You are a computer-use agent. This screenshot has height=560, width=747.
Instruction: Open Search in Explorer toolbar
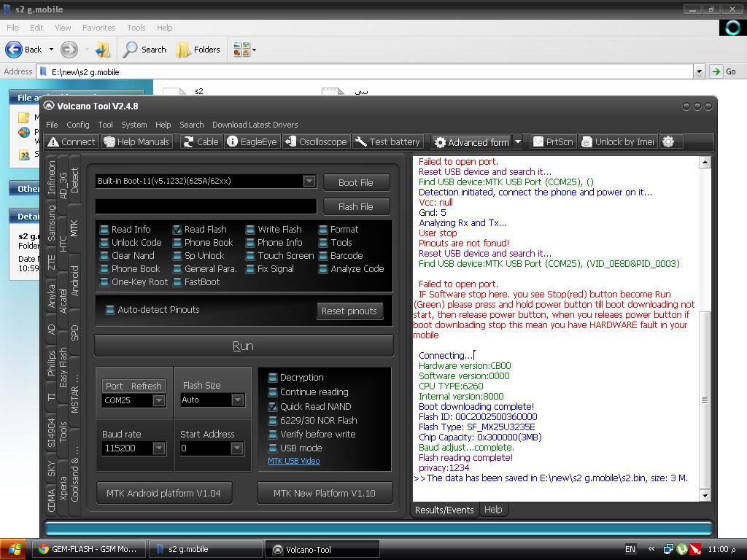(144, 50)
